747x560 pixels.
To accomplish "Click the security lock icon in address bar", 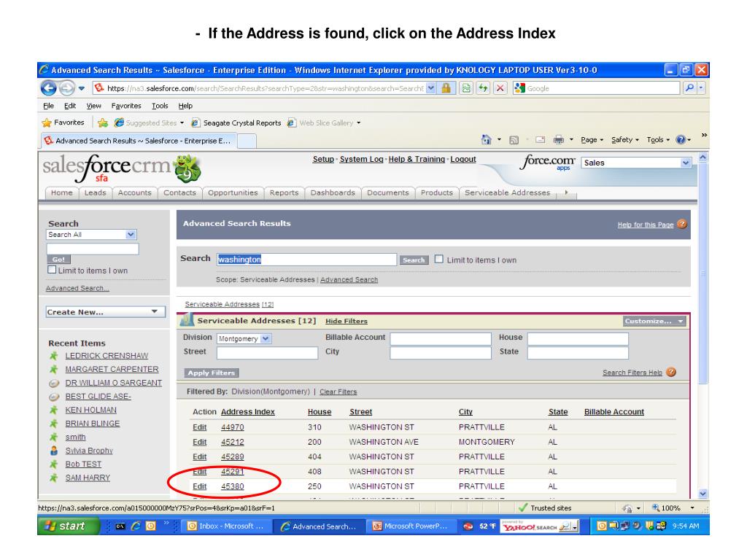I will (446, 88).
